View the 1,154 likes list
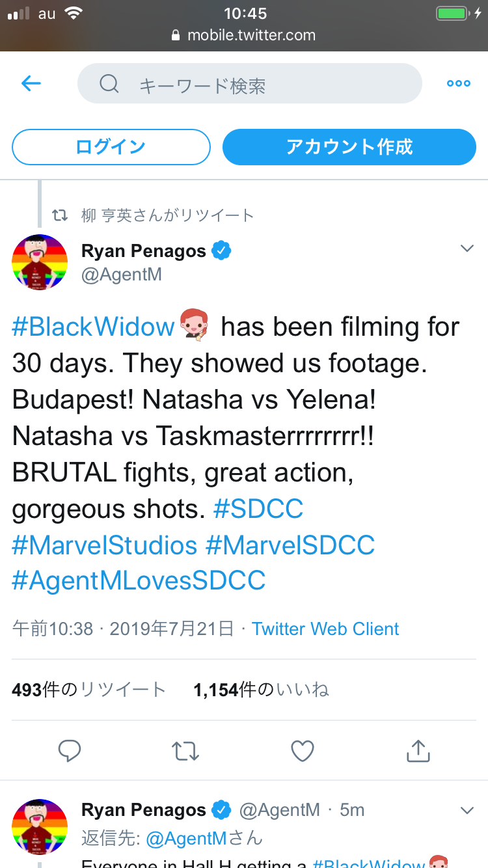 coord(261,690)
